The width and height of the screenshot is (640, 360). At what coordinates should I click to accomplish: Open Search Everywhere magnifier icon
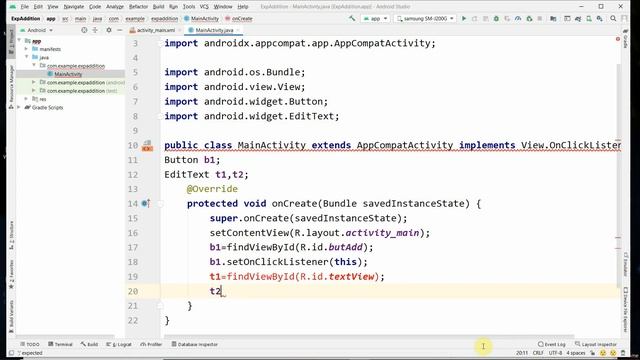point(613,18)
